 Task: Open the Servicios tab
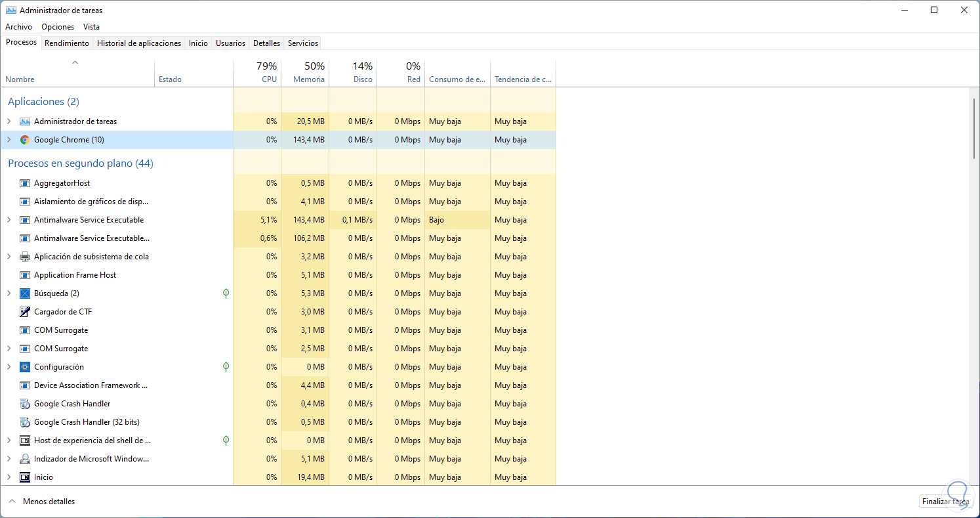pos(303,43)
